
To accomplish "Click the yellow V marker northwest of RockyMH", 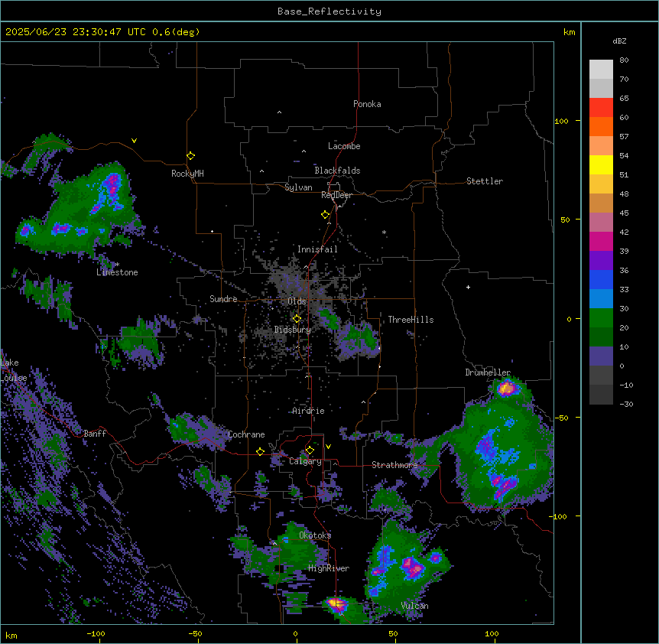I will pyautogui.click(x=134, y=141).
